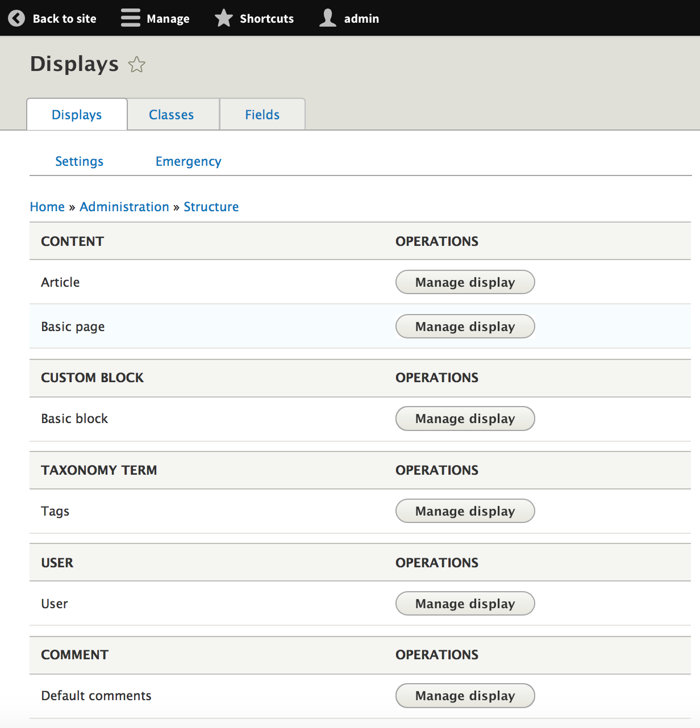700x728 pixels.
Task: Click the Back to site arrow icon
Action: pyautogui.click(x=16, y=18)
